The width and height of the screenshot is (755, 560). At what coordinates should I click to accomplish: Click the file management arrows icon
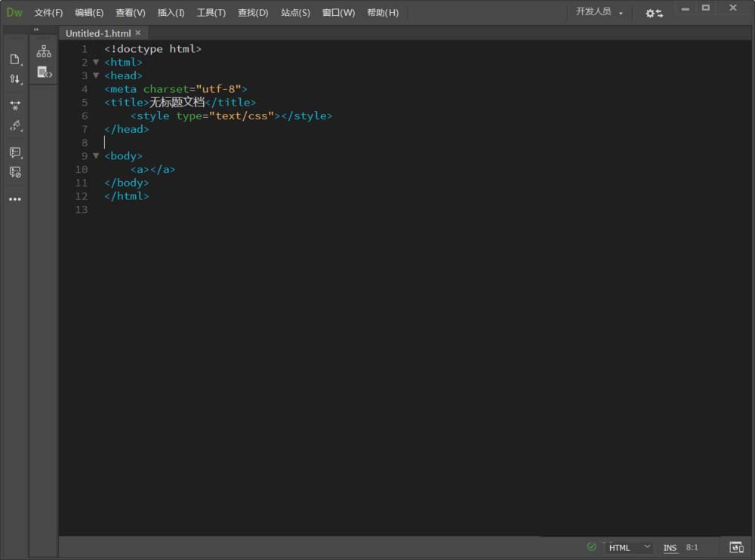15,79
